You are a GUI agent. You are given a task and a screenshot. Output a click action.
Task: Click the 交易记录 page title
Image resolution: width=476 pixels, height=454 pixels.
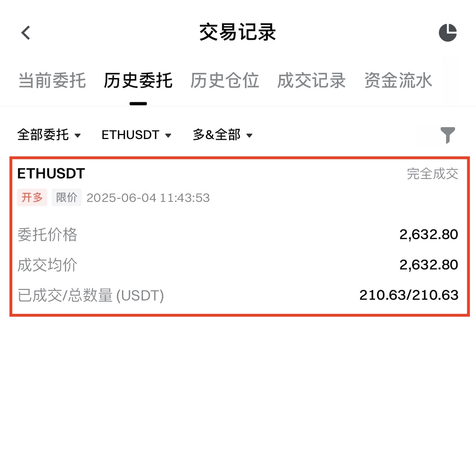237,32
